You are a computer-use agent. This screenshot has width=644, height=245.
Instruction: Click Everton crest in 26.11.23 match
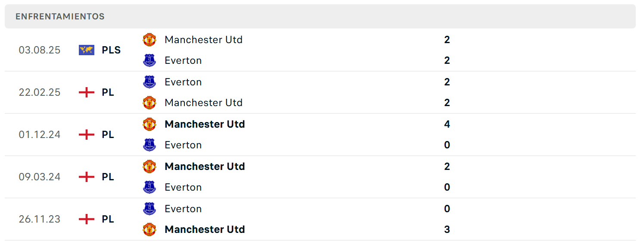pyautogui.click(x=149, y=209)
